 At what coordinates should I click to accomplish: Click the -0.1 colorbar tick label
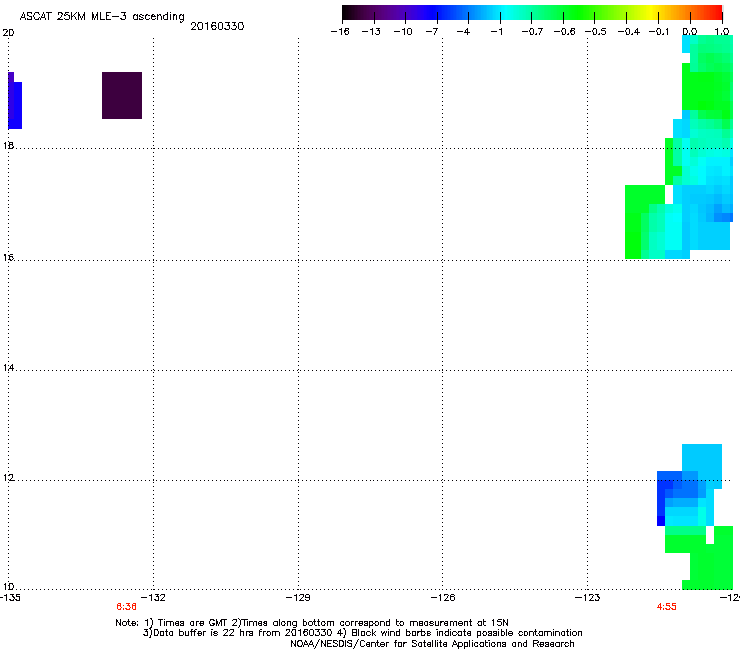(x=659, y=32)
